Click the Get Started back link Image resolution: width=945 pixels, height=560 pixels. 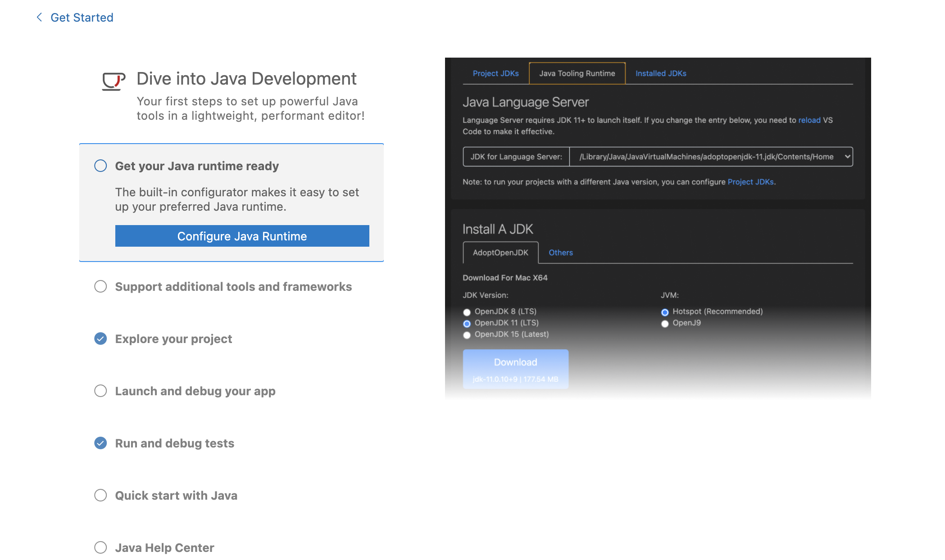click(x=82, y=17)
